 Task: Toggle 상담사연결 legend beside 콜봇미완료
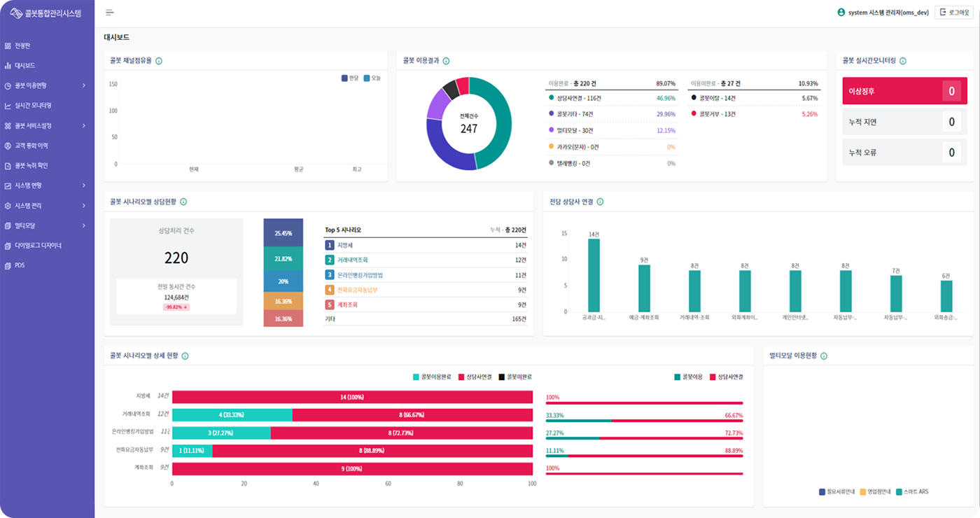click(475, 377)
